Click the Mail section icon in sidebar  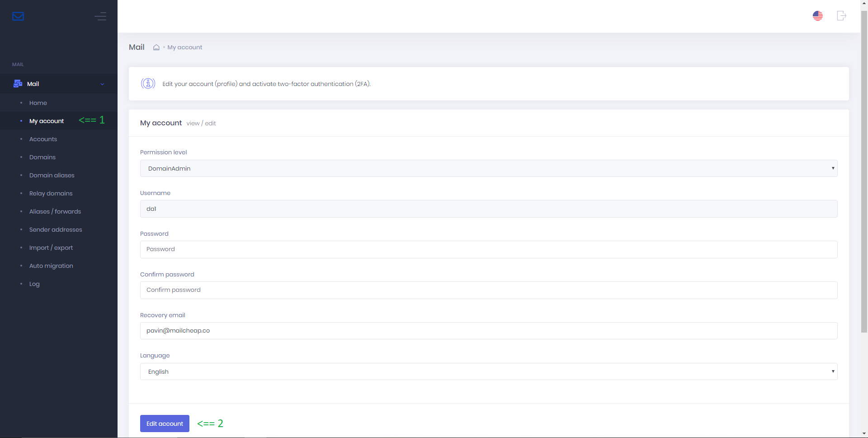pos(18,84)
